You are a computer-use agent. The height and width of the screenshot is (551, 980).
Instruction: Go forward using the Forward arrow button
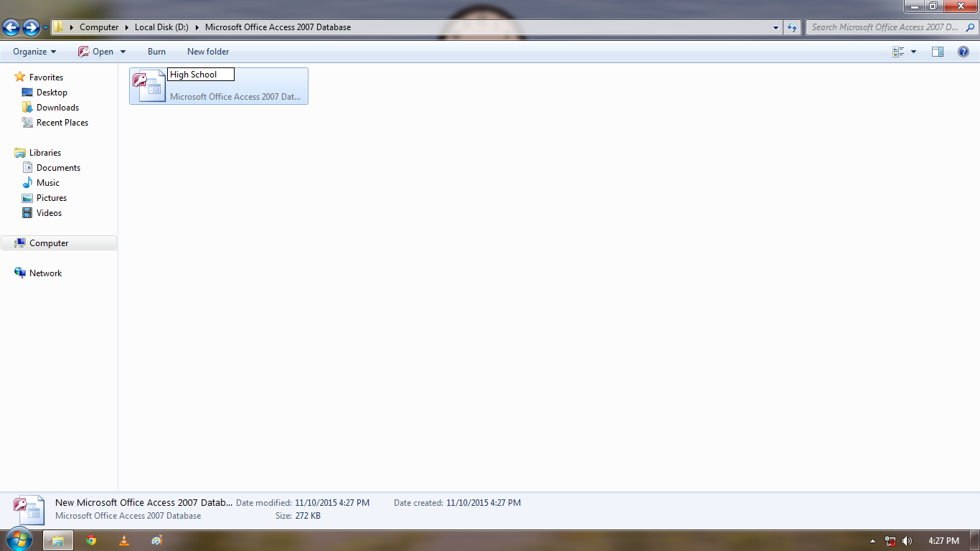pyautogui.click(x=31, y=27)
